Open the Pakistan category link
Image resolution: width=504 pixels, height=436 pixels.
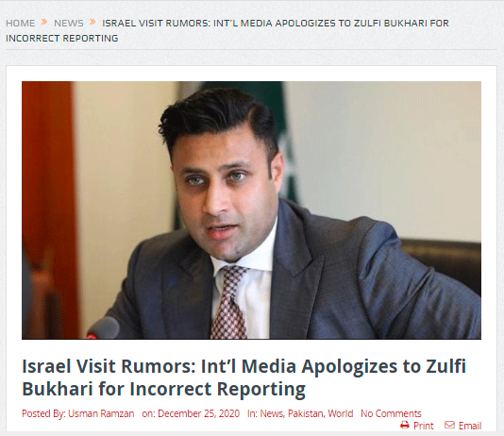coord(306,413)
